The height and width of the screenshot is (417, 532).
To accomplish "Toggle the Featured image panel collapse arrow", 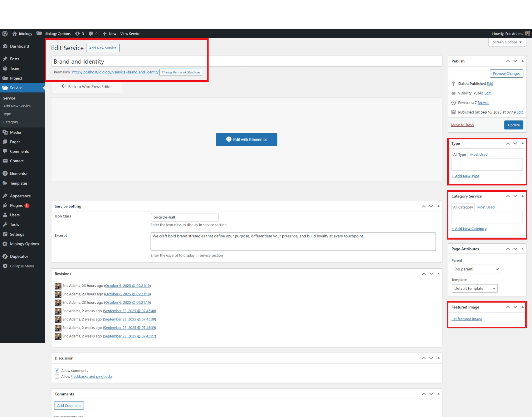I will pos(522,307).
